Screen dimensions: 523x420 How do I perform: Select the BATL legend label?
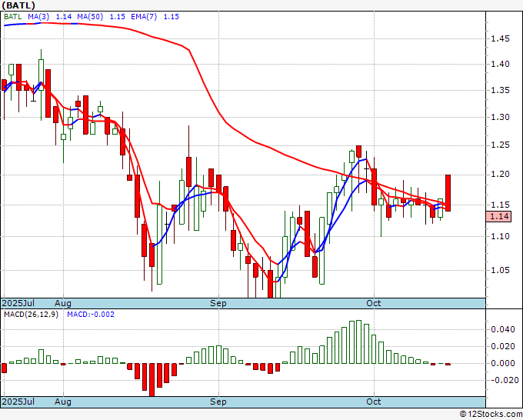coord(13,17)
